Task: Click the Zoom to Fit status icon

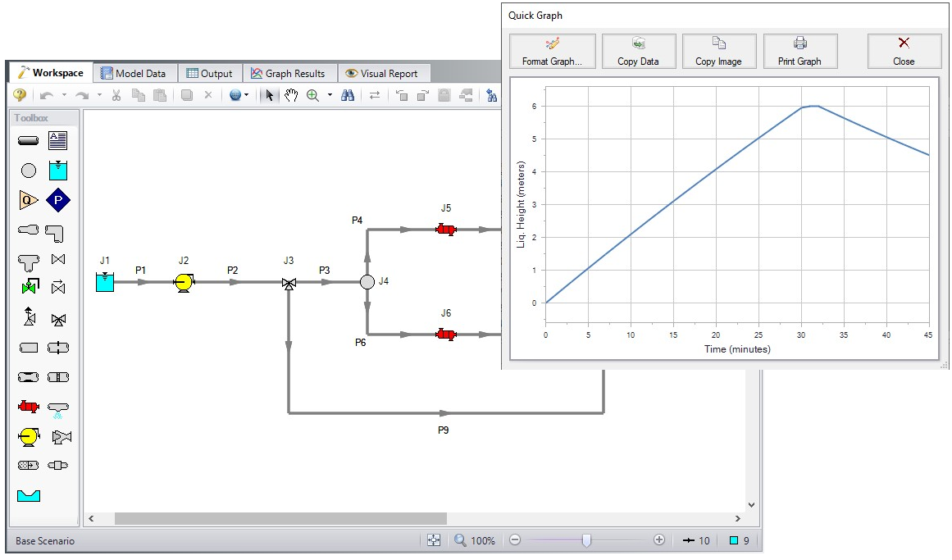Action: click(434, 540)
